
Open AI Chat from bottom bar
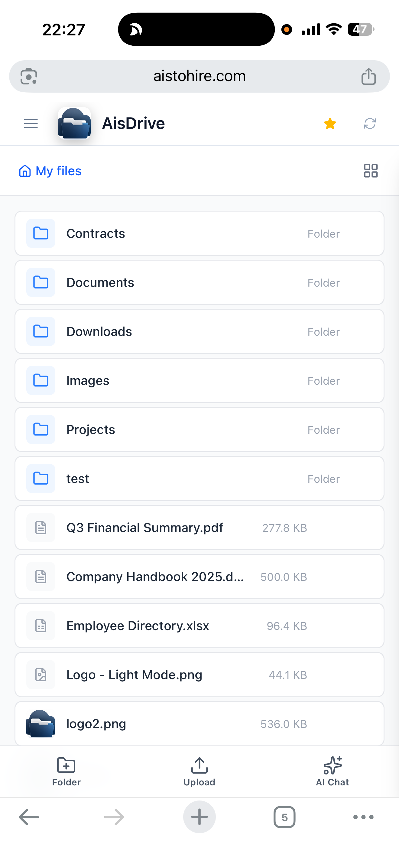pos(332,772)
